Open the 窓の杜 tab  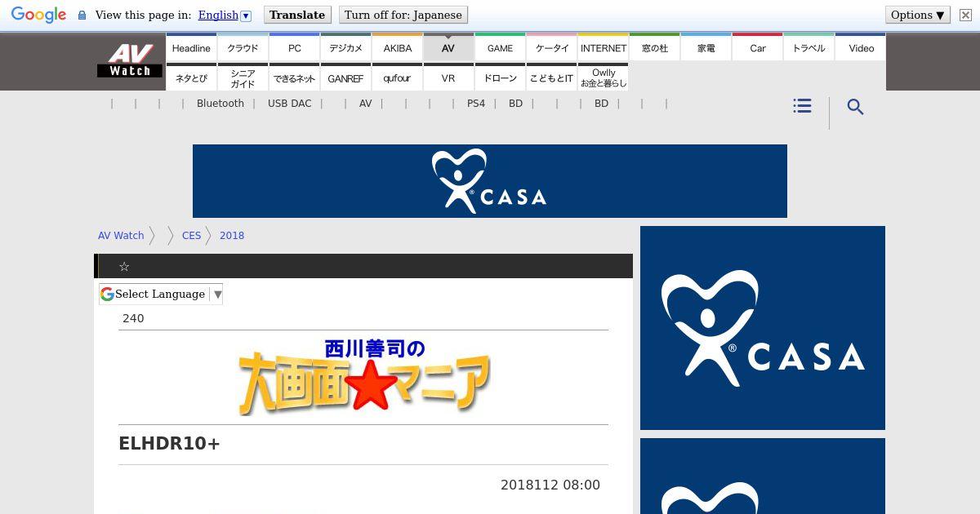(x=654, y=47)
